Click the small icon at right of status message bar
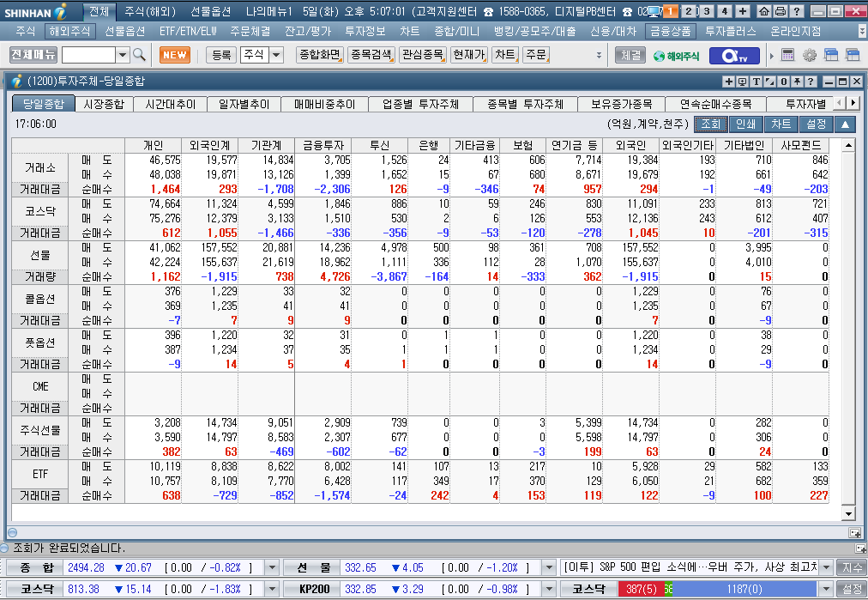This screenshot has width=868, height=600. pos(860,548)
